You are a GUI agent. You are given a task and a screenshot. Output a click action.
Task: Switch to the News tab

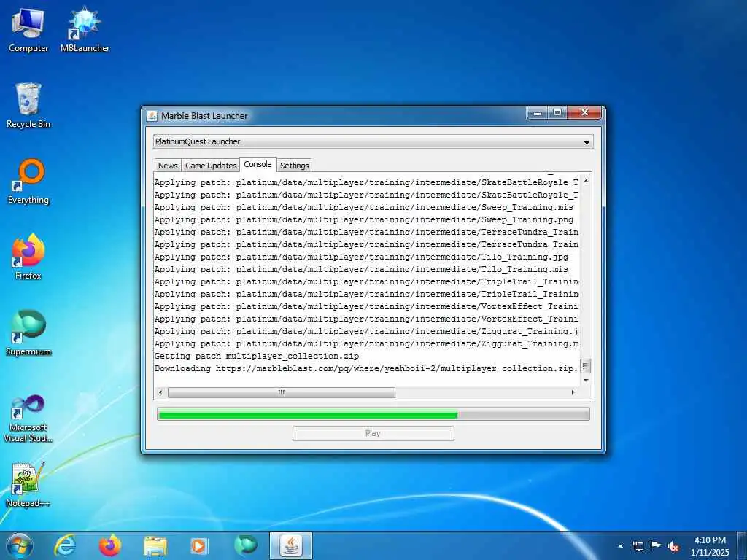[168, 166]
